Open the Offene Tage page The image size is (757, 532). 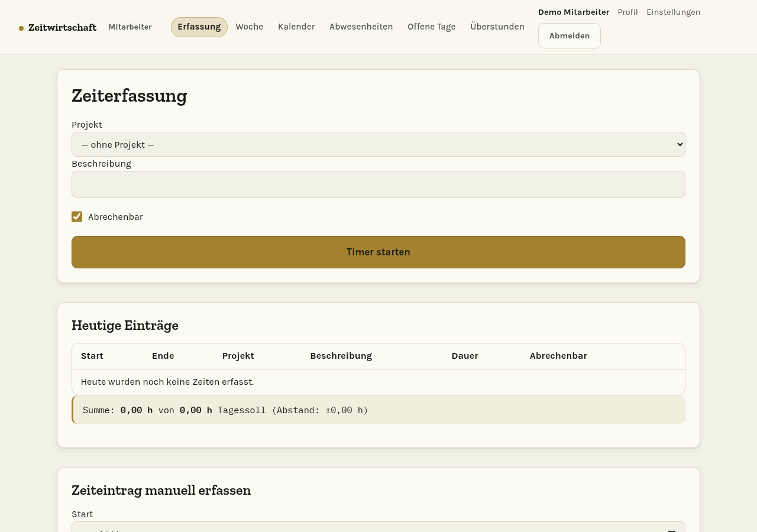[432, 27]
